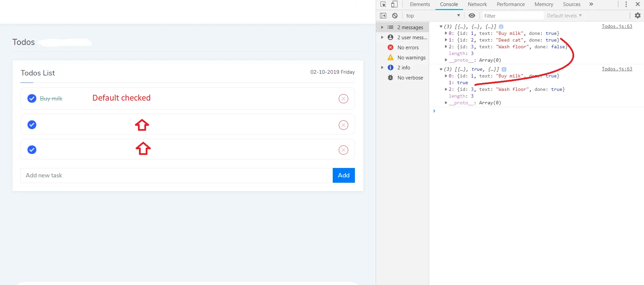Click the struck-through Buy milk text
644x285 pixels.
(x=51, y=99)
